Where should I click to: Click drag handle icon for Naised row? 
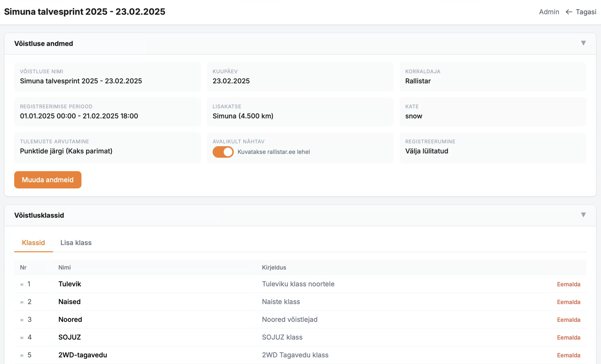pyautogui.click(x=22, y=302)
